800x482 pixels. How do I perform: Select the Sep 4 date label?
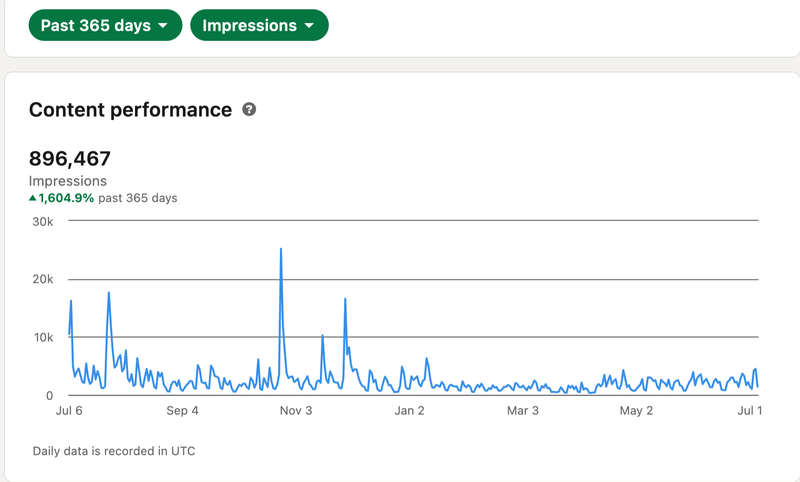tap(182, 410)
